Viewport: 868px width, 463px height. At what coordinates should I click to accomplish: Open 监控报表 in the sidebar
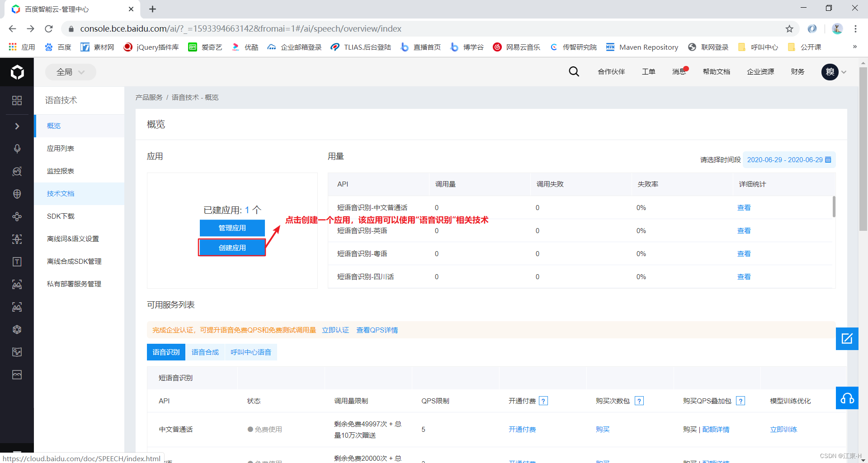80,171
